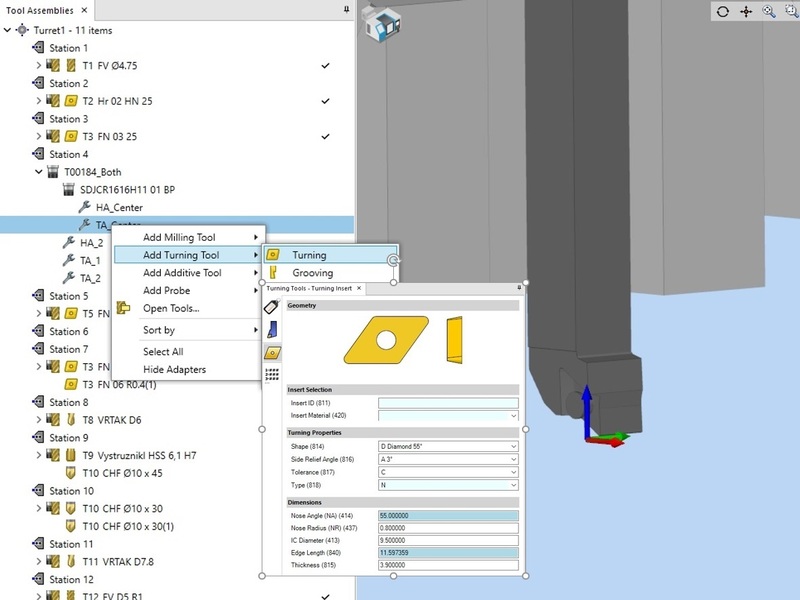Image resolution: width=800 pixels, height=600 pixels.
Task: Choose Grooving from the Add Turning Tool submenu
Action: 312,273
